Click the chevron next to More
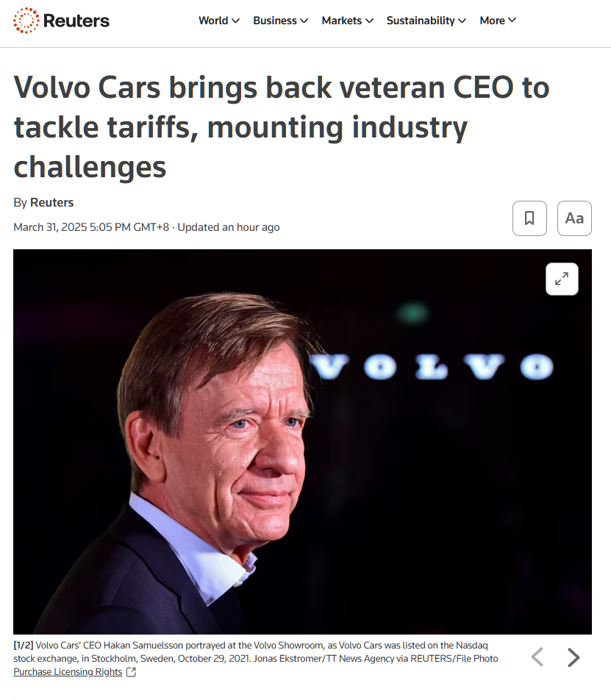Image resolution: width=611 pixels, height=700 pixels. pyautogui.click(x=512, y=21)
